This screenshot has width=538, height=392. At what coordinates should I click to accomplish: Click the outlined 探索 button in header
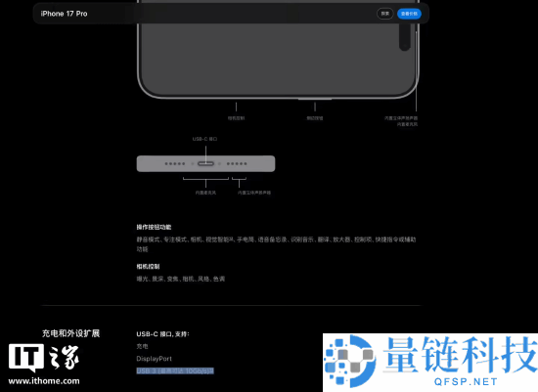coord(385,14)
